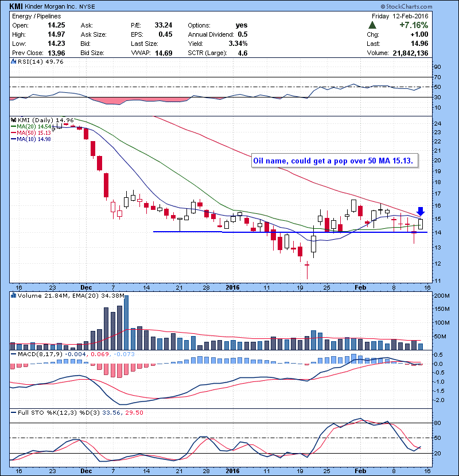The height and width of the screenshot is (476, 459).
Task: Click the blue down arrow annotation
Action: (420, 212)
